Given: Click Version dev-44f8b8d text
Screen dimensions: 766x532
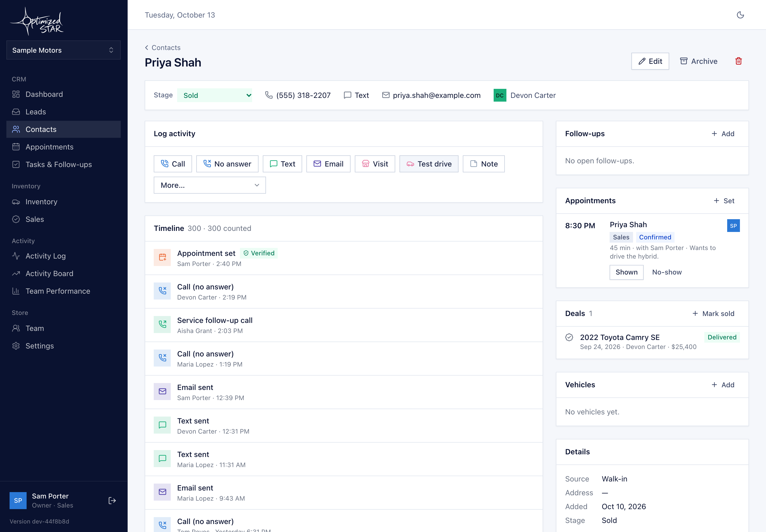Looking at the screenshot, I should (39, 521).
